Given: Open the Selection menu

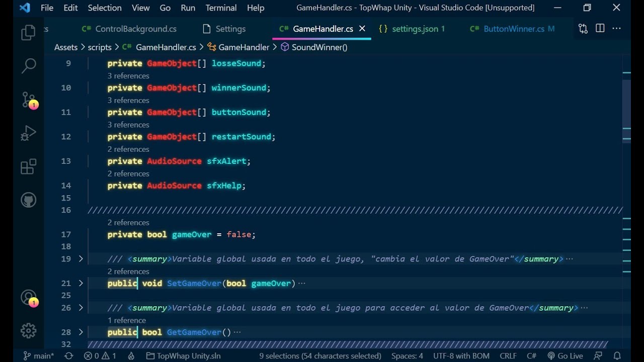Looking at the screenshot, I should [x=105, y=8].
